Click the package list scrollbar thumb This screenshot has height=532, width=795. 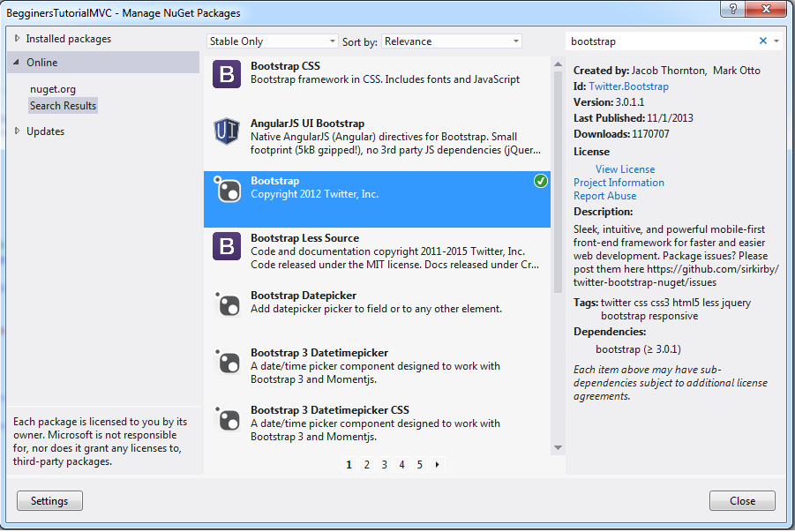[x=559, y=182]
